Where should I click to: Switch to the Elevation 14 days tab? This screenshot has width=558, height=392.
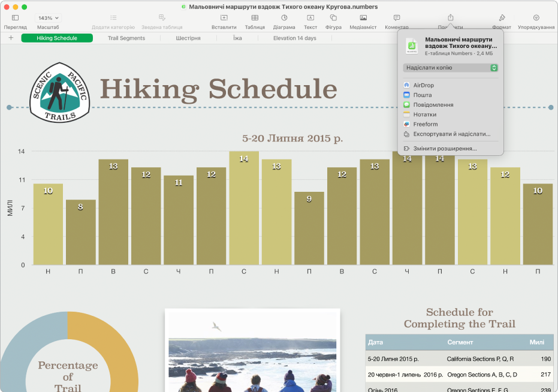pyautogui.click(x=295, y=38)
